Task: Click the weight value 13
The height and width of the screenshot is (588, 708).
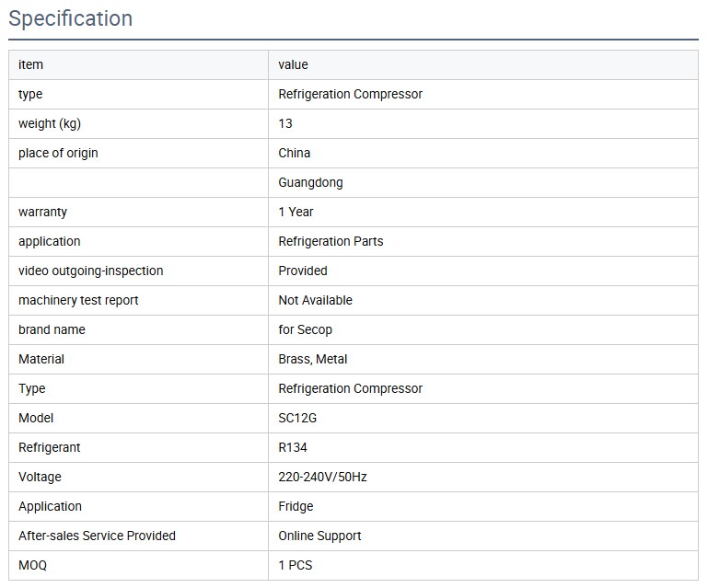Action: (x=285, y=123)
